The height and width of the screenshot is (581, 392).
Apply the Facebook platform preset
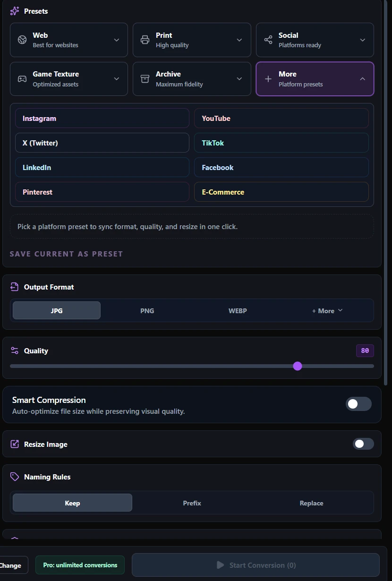(281, 167)
